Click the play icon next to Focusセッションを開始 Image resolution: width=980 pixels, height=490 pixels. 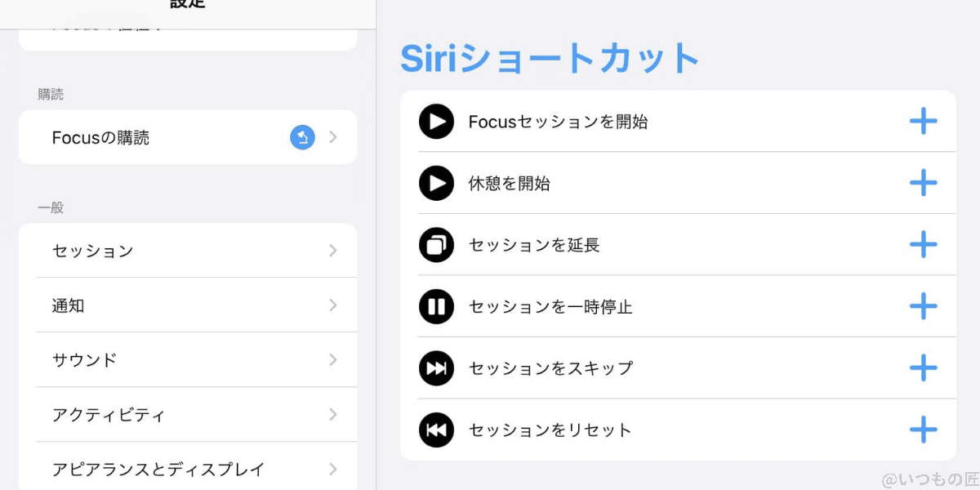437,121
